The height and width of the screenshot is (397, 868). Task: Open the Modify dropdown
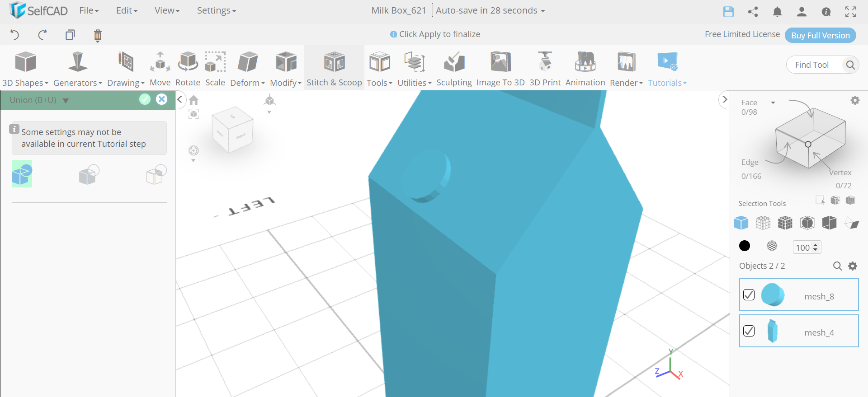coord(286,69)
